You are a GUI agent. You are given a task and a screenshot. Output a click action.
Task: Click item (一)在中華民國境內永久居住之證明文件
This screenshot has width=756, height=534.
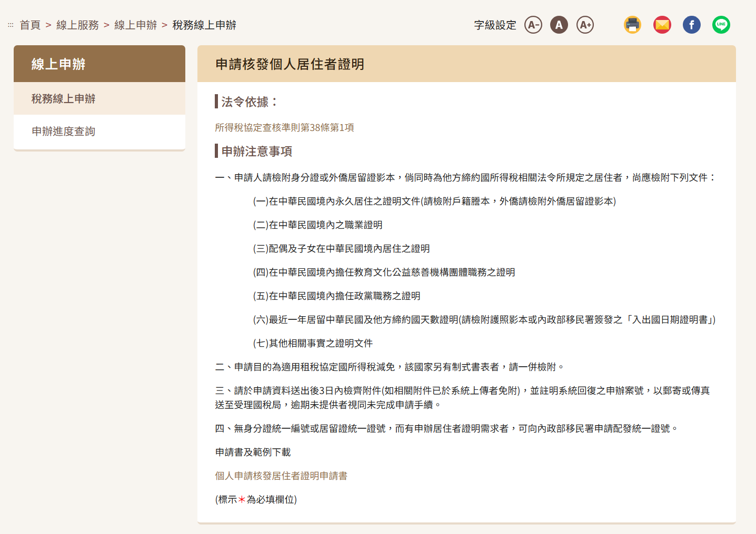point(434,201)
